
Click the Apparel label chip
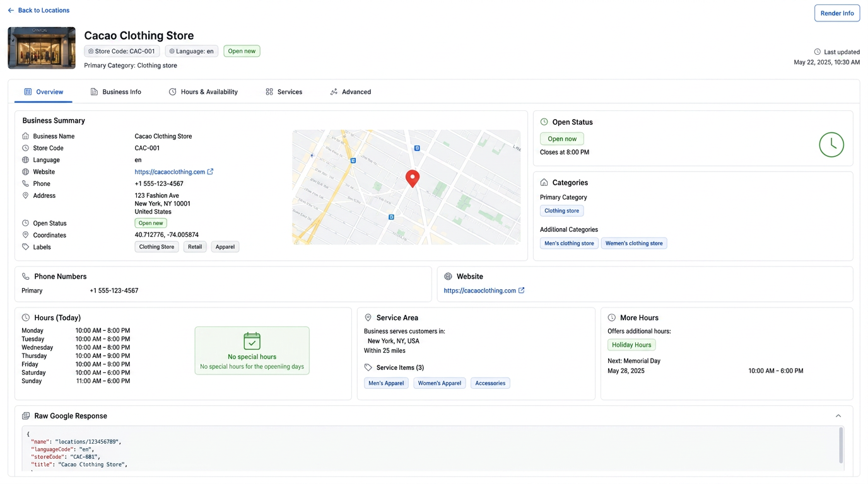click(225, 247)
